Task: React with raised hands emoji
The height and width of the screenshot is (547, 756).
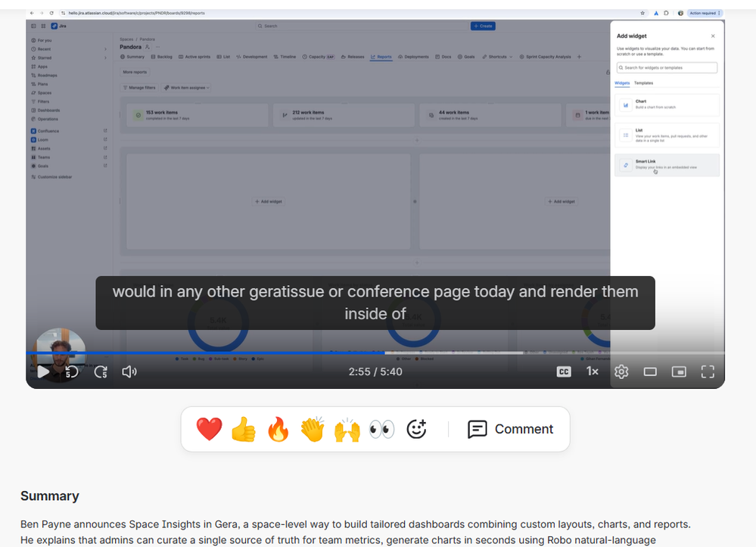Action: [x=347, y=429]
